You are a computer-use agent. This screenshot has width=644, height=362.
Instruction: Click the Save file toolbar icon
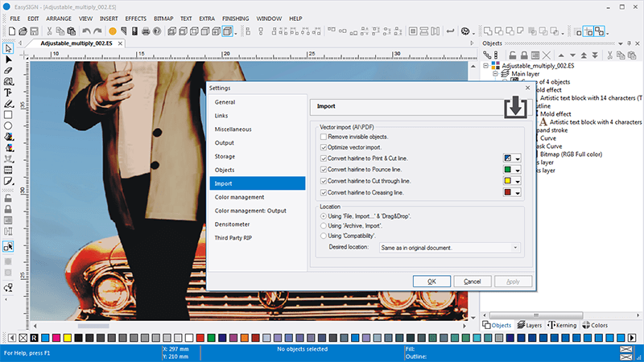click(x=34, y=31)
